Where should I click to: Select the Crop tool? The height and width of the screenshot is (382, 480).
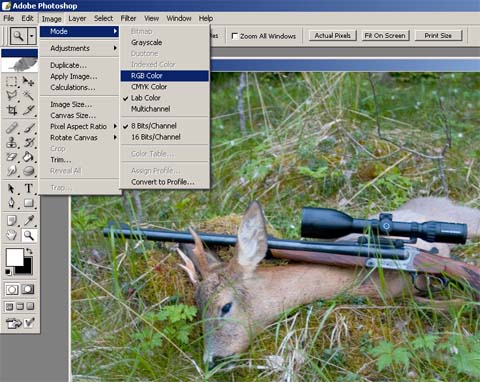click(12, 110)
